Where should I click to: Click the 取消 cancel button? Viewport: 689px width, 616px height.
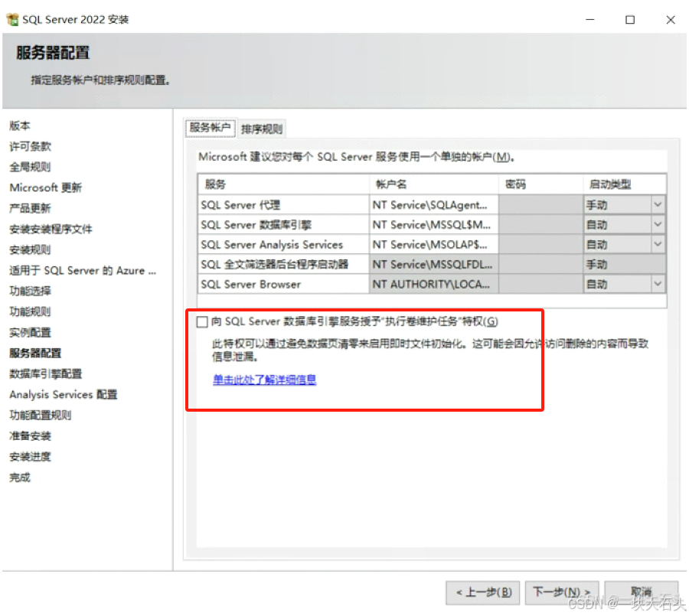click(641, 592)
